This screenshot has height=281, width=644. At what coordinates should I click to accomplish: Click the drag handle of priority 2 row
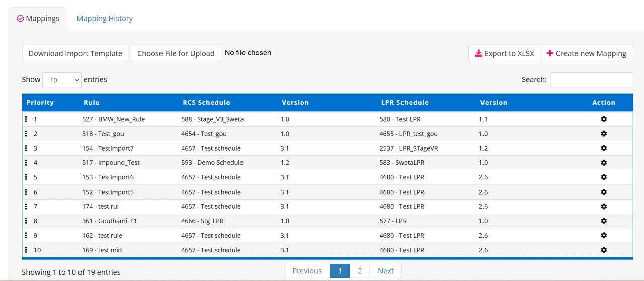tap(26, 134)
